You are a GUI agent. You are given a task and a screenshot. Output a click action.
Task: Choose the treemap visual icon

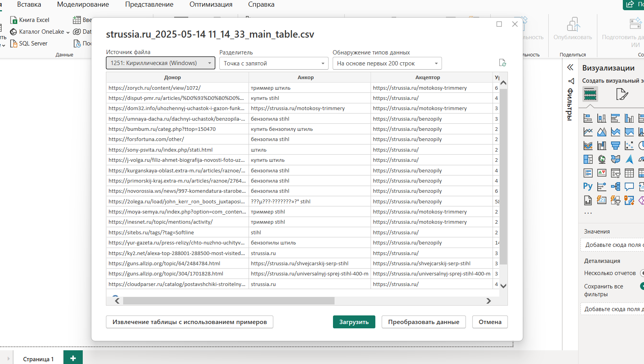(588, 159)
